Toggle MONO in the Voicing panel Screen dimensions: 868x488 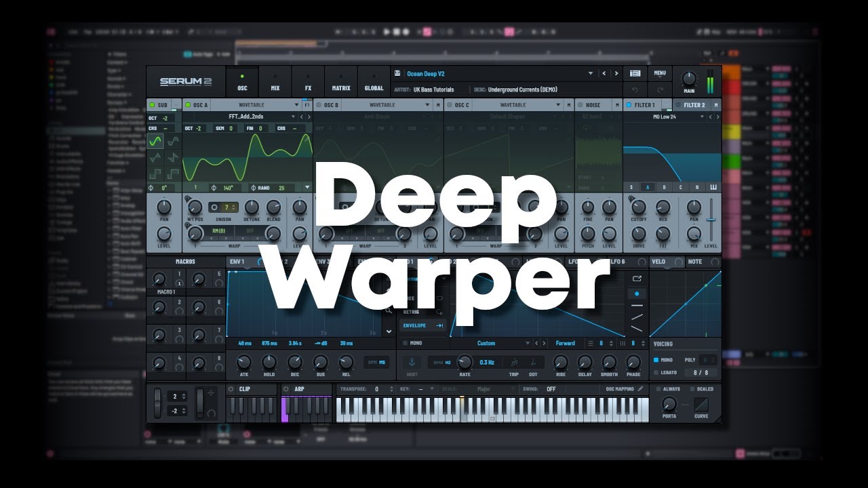click(x=656, y=360)
